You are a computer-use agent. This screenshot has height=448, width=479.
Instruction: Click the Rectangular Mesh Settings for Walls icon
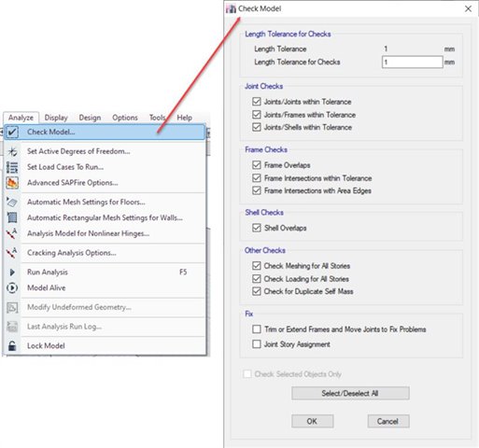[x=12, y=217]
